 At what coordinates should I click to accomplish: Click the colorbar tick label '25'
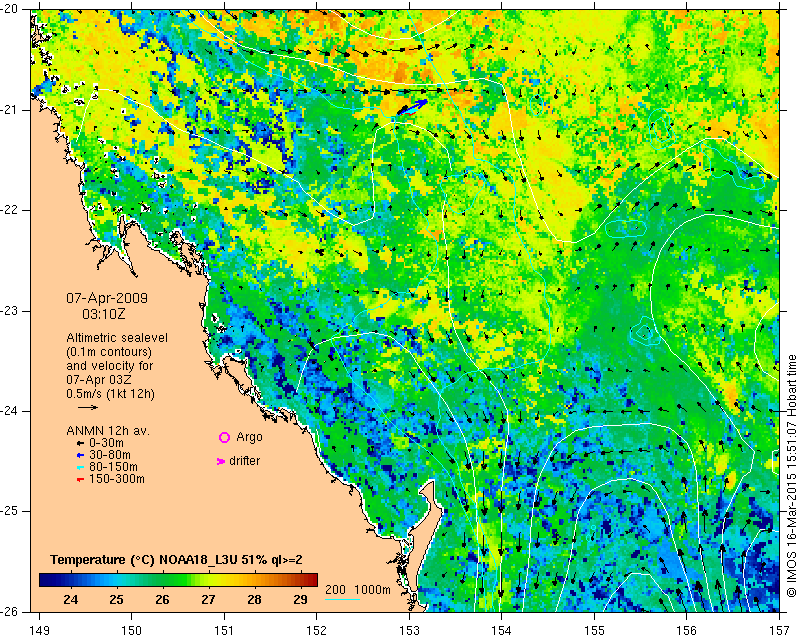pos(116,600)
